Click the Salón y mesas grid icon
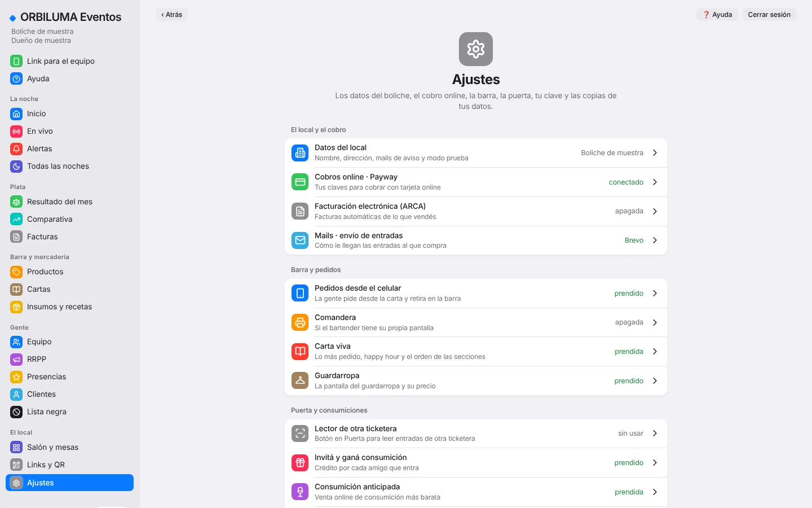Viewport: 812px width, 508px height. coord(16,447)
